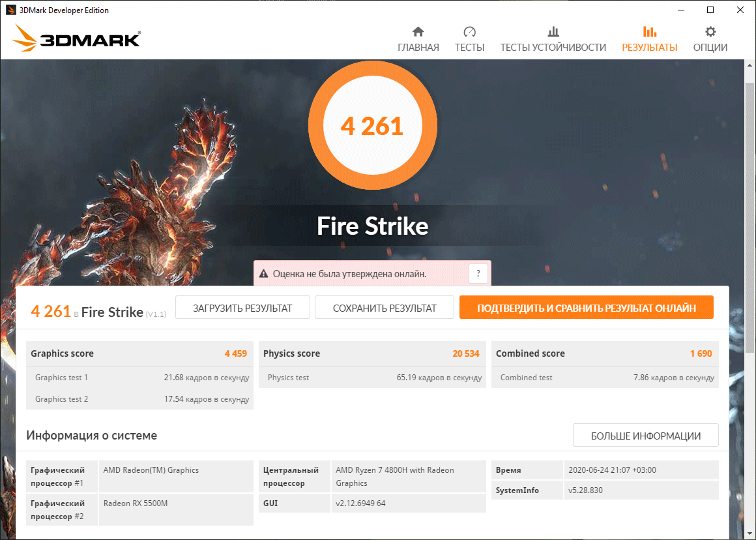Click the stress test bar chart icon
This screenshot has height=540, width=756.
(553, 32)
